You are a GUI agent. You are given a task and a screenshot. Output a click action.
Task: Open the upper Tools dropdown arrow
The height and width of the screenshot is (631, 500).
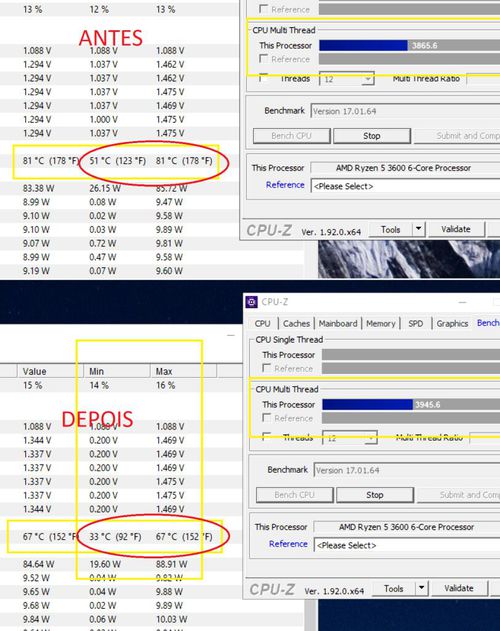pos(418,229)
